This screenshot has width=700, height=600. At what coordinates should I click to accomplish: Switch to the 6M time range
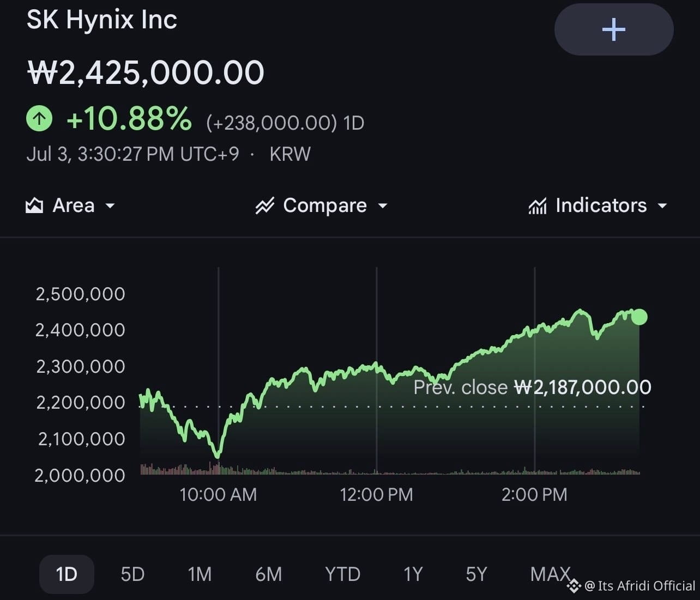pyautogui.click(x=269, y=574)
